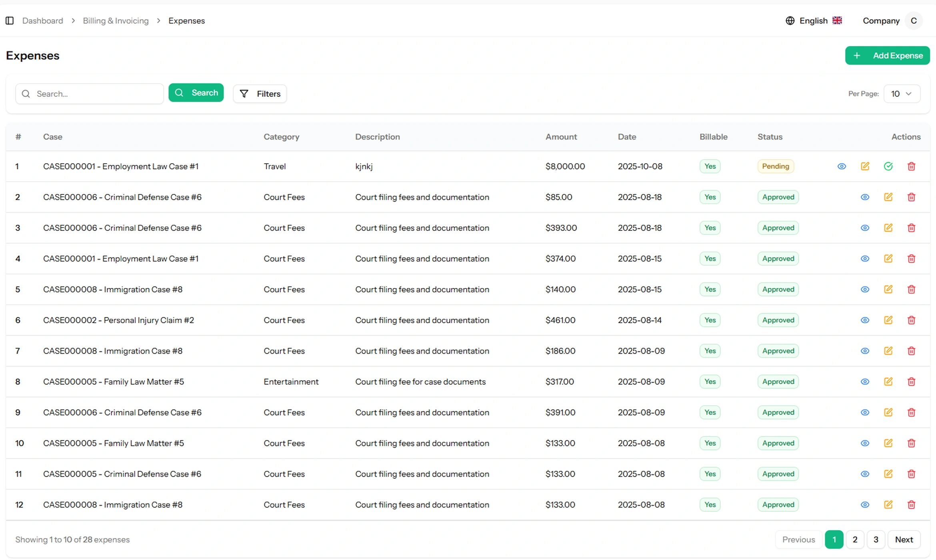Navigate to Billing & Invoicing breadcrumb

tap(116, 20)
